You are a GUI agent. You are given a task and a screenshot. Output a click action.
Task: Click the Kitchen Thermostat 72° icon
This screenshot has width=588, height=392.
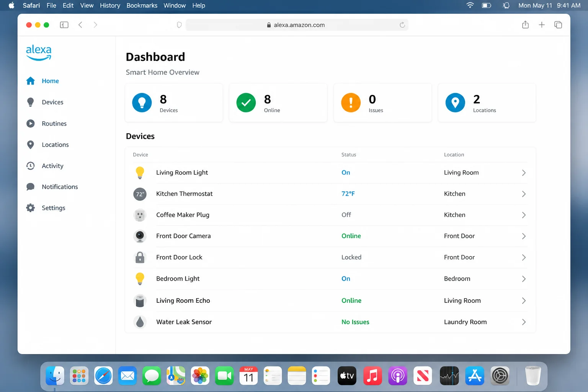click(x=140, y=194)
